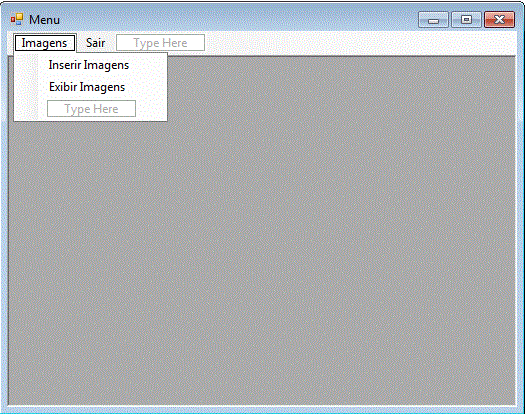The height and width of the screenshot is (418, 526).
Task: Click the Type Here box beside Sair
Action: tap(160, 43)
